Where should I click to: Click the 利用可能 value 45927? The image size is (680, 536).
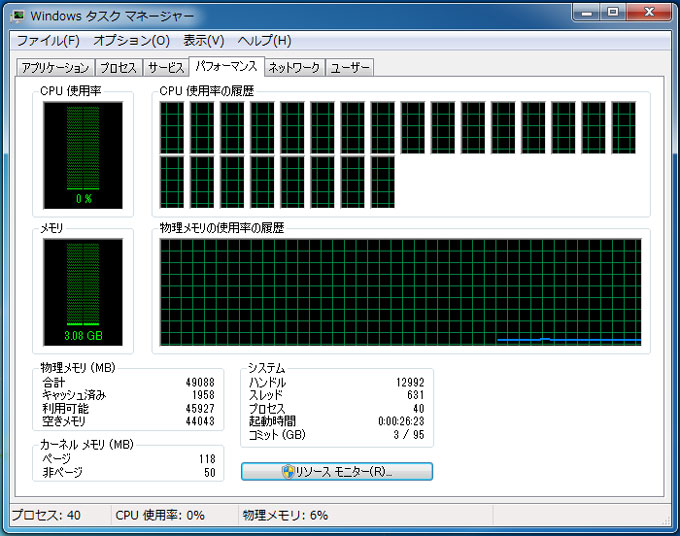click(x=200, y=409)
